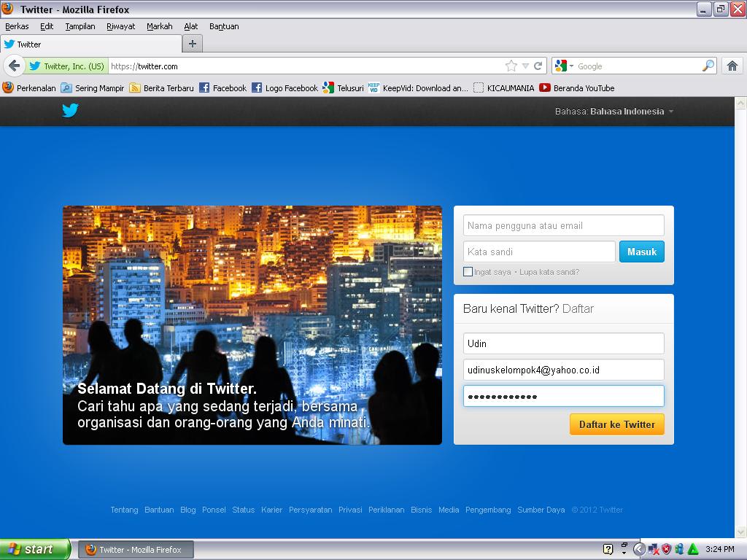Open the Alat menu

[x=190, y=26]
